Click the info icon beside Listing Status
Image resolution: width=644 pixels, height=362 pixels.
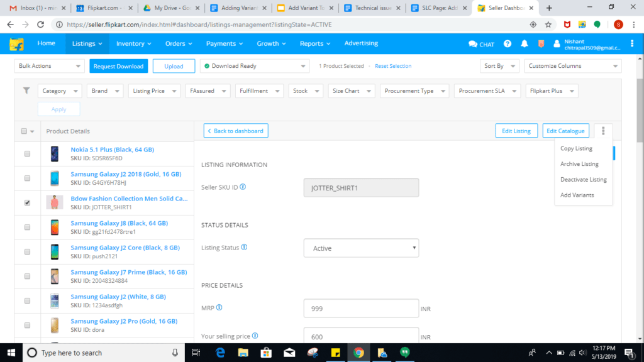click(x=244, y=247)
